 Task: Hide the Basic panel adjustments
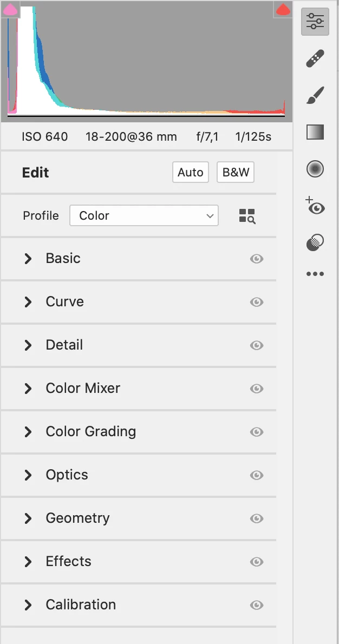pos(257,259)
